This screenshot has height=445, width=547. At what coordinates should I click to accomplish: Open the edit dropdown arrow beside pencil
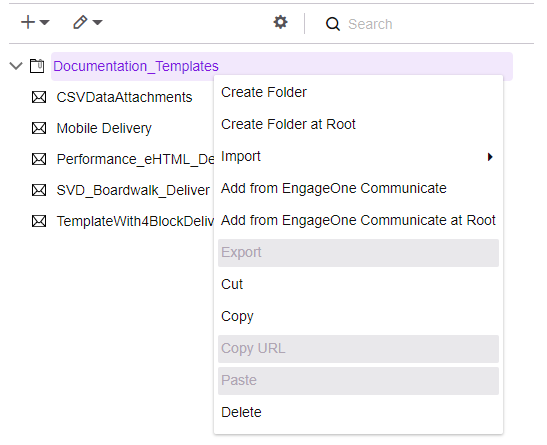click(97, 23)
